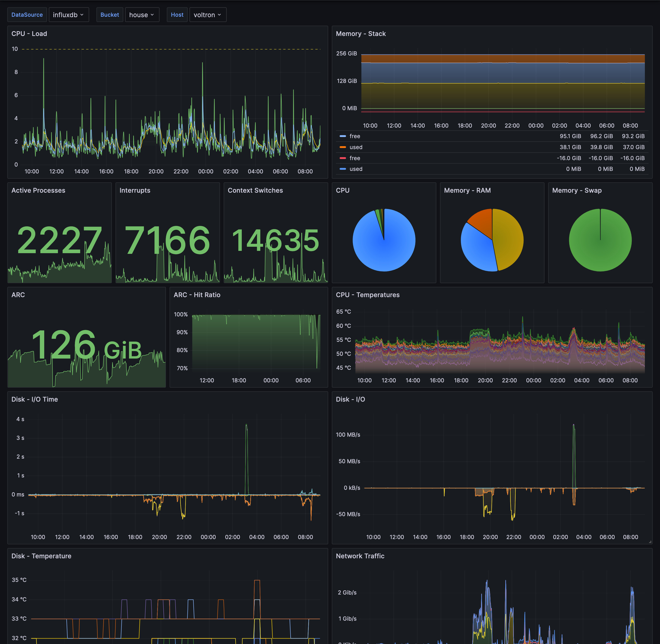Click the Bucket label link
The width and height of the screenshot is (660, 644).
pos(110,14)
